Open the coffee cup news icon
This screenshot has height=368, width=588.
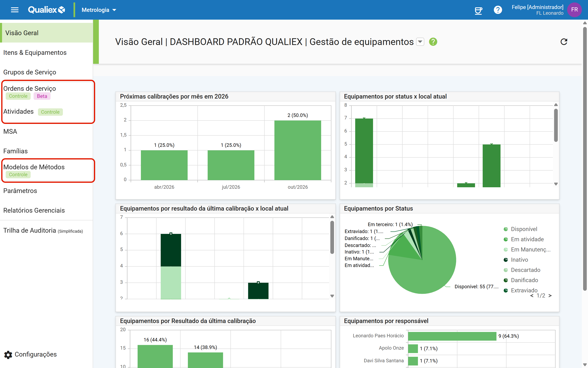pos(478,10)
